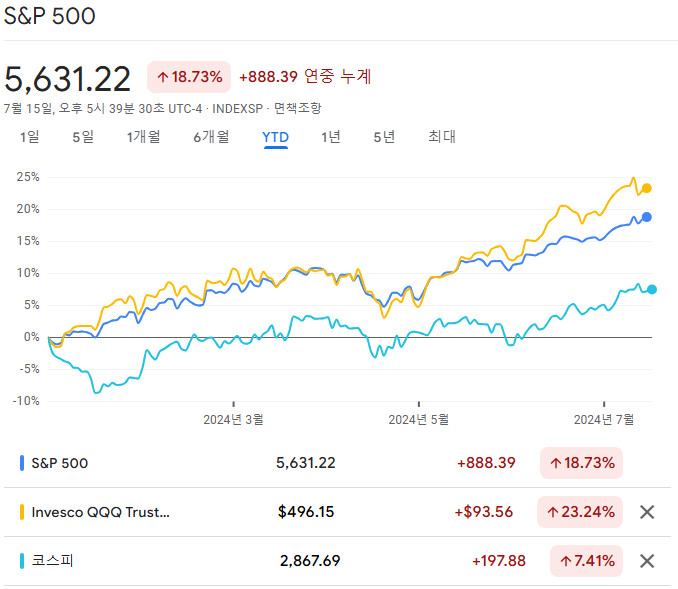
Task: Switch to the 5일 range tab
Action: point(82,137)
